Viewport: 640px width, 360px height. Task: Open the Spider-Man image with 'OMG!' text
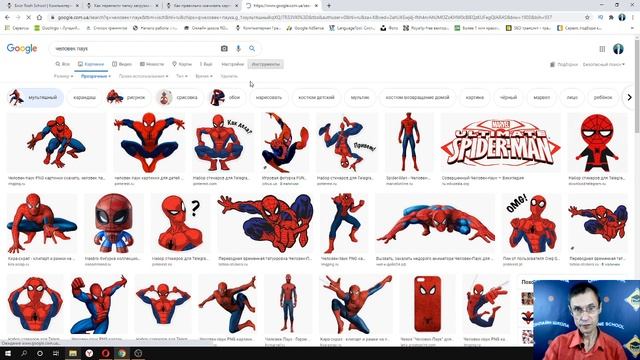click(x=532, y=224)
